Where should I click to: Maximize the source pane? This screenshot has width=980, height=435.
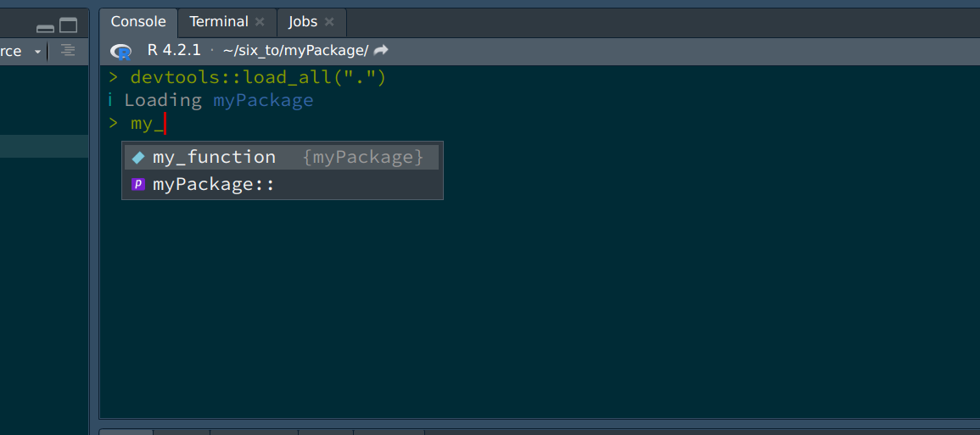click(68, 25)
